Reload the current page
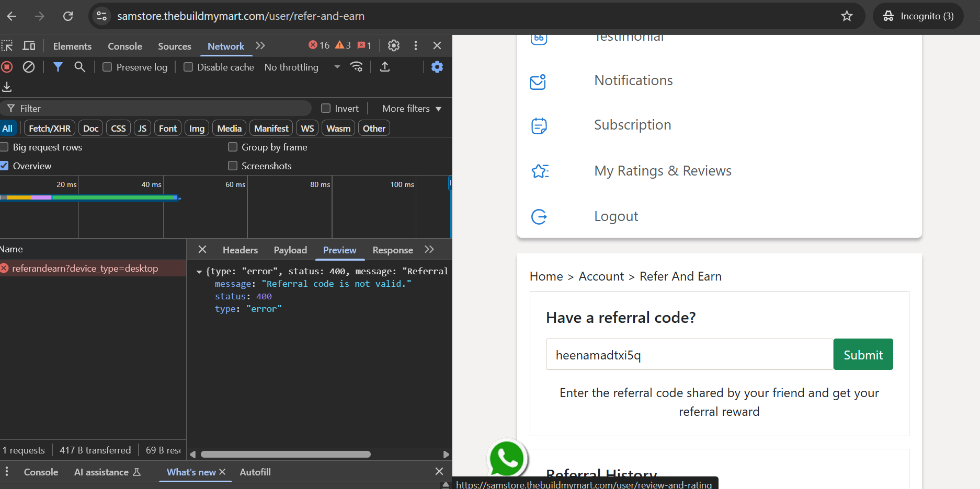Screen dimensions: 980x489 coord(68,16)
